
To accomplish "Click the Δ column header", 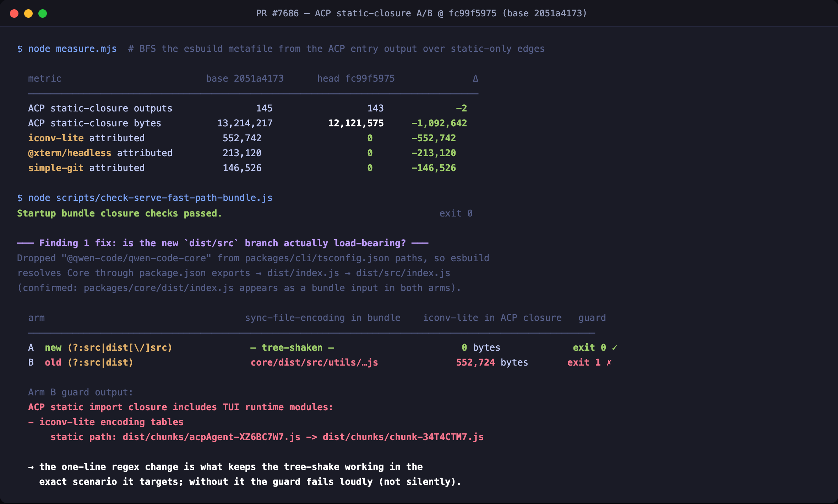I will tap(475, 78).
